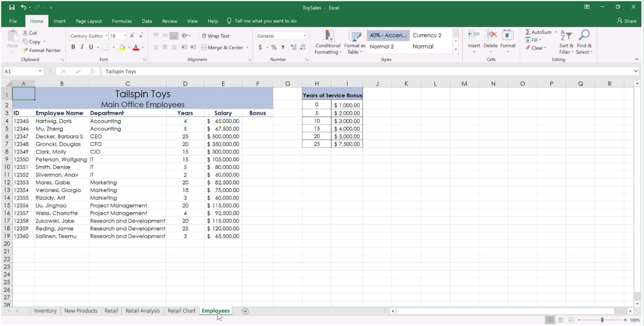Go to the Retail Analysis sheet tab
The image size is (644, 326).
click(143, 311)
